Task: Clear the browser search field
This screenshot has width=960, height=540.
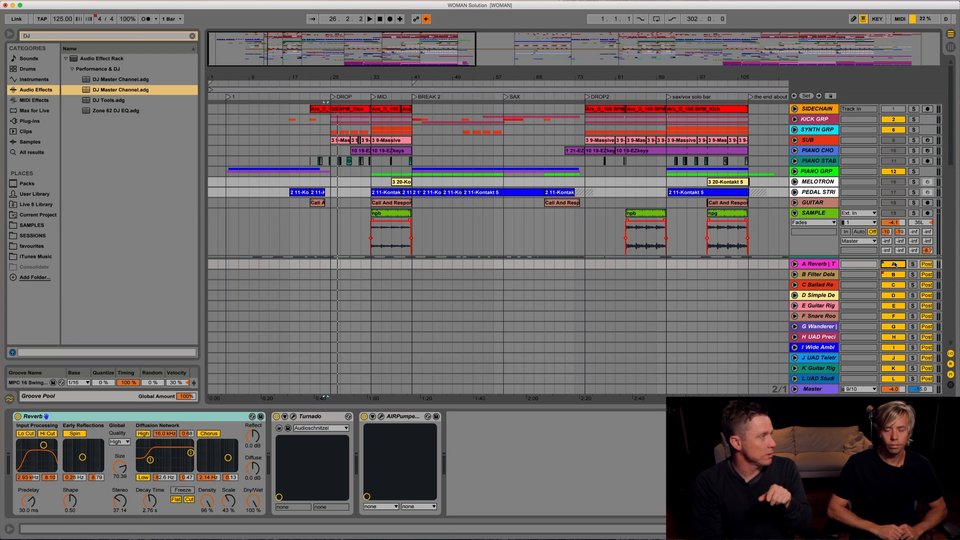Action: (x=192, y=36)
